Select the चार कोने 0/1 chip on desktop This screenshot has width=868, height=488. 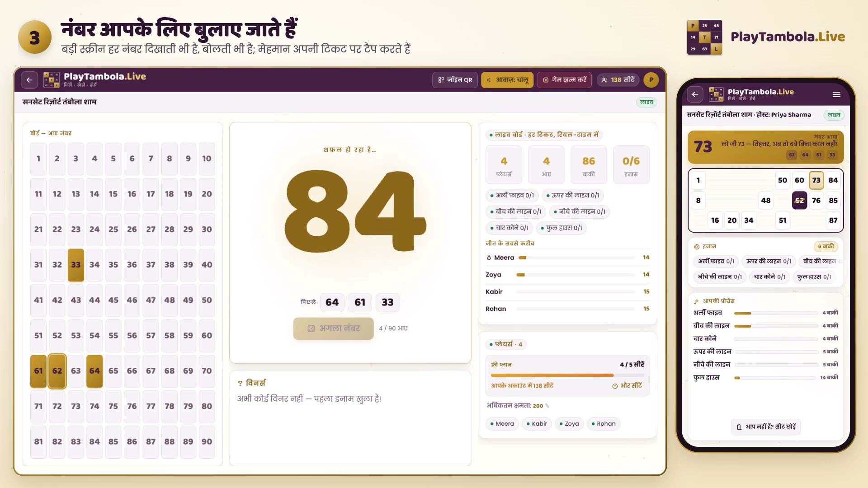(x=509, y=228)
